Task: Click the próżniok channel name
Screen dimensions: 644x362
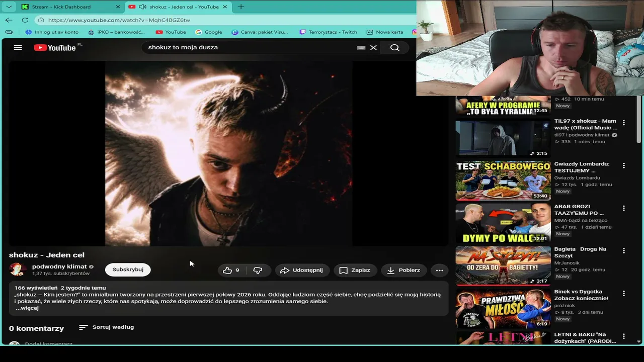Action: [x=564, y=306]
